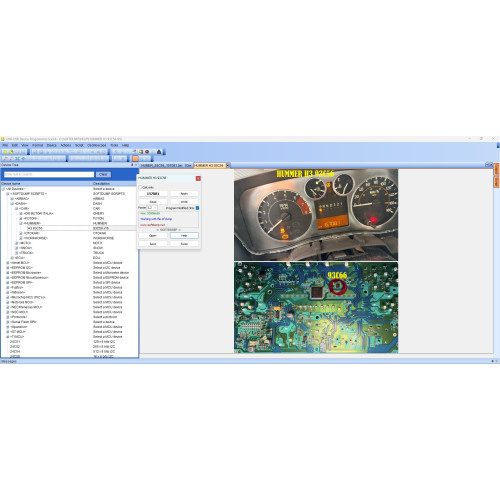Click the Help button in HUMMER dialog
Screen dimensions: 500x500
pos(184,236)
